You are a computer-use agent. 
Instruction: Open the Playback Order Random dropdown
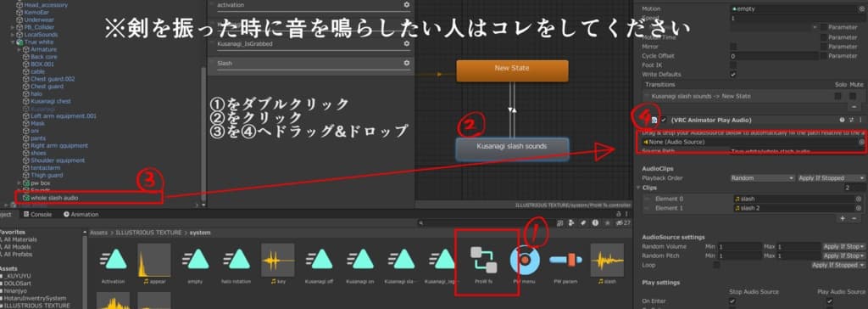tap(763, 178)
